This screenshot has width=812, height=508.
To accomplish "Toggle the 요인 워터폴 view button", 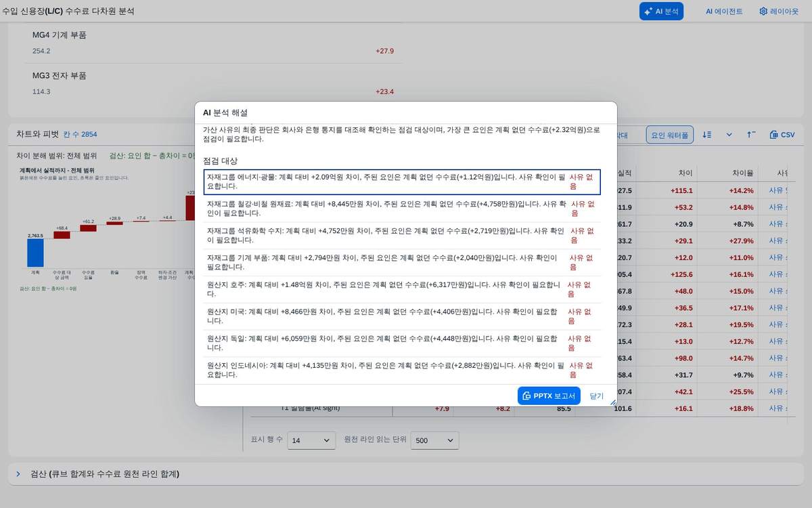I will pos(669,135).
